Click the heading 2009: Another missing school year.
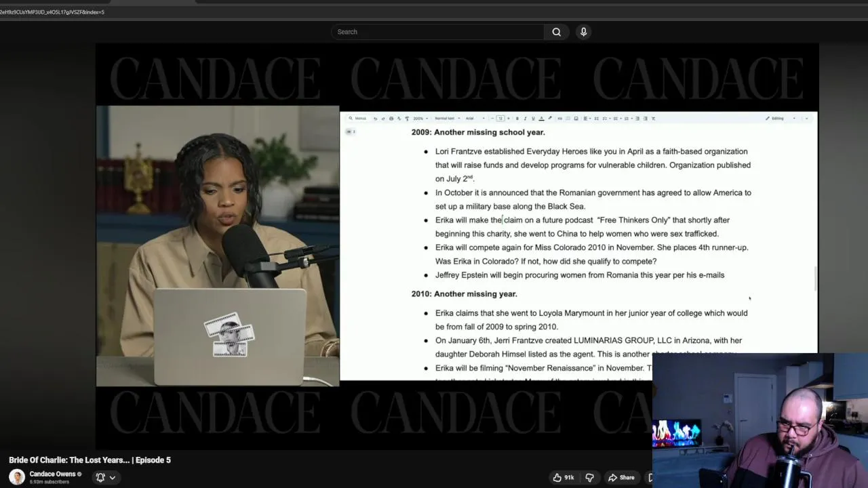The width and height of the screenshot is (868, 488). [478, 132]
